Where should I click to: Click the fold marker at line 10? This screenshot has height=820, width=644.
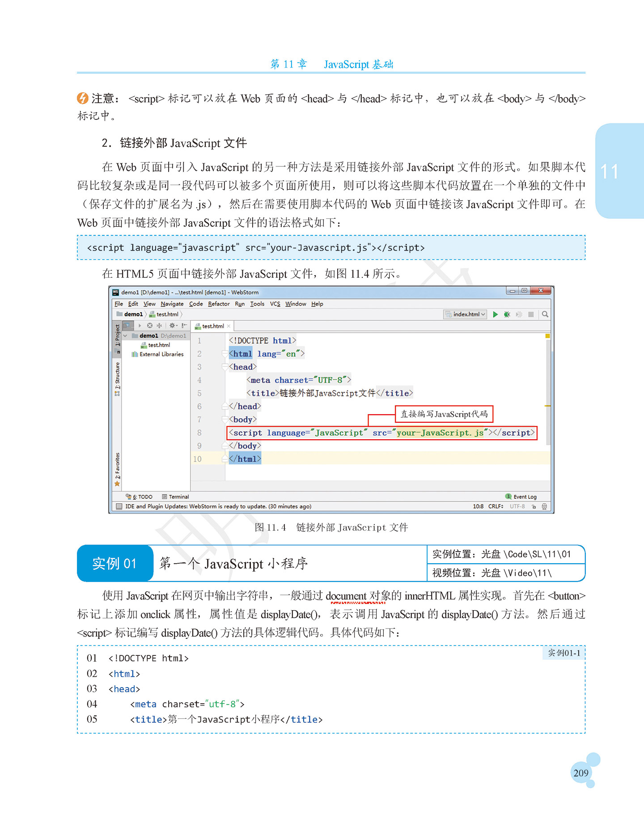pos(225,459)
